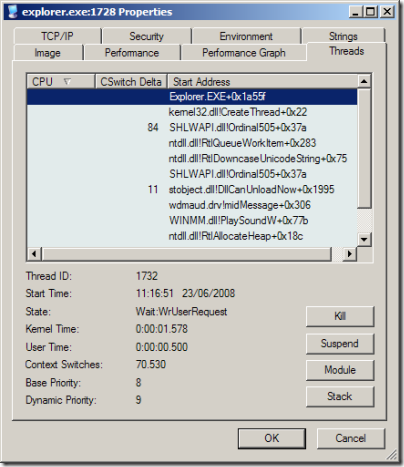Open the Security tab

click(x=147, y=36)
